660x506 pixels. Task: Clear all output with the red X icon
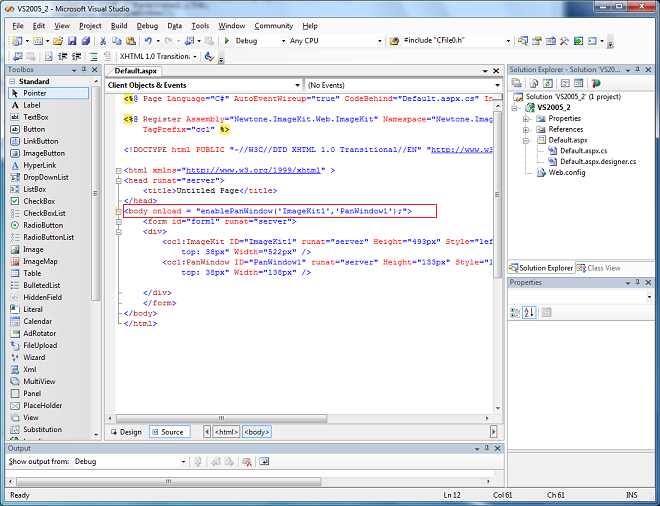[247, 462]
